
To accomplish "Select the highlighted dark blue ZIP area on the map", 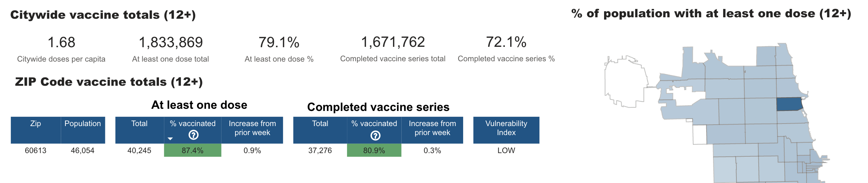I will (789, 104).
